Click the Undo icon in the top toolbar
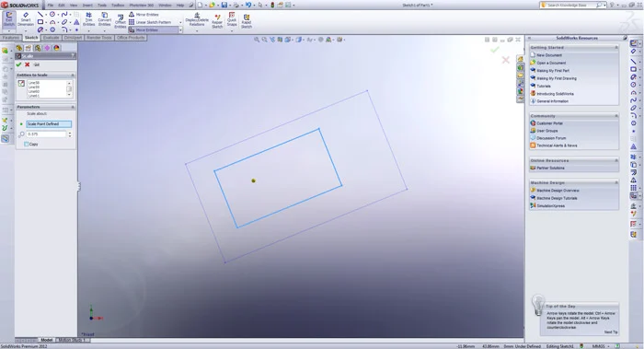 (x=248, y=5)
